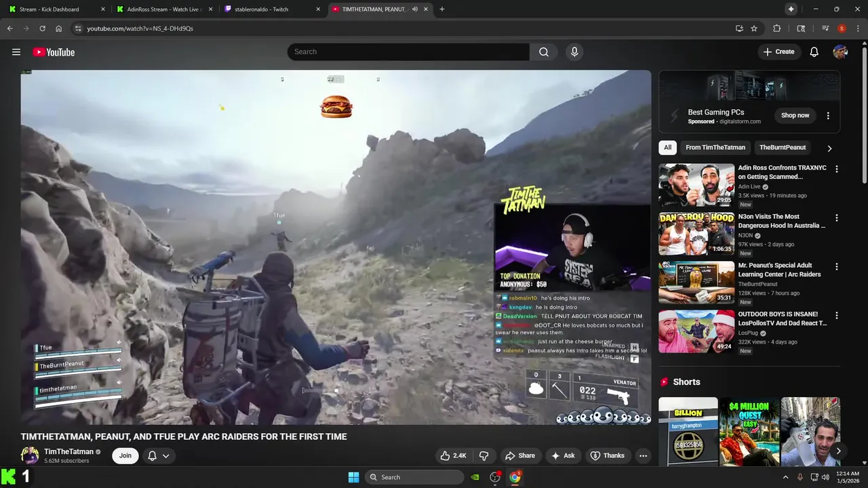The image size is (868, 488).
Task: Expand notification options dropdown next to bell
Action: (165, 455)
